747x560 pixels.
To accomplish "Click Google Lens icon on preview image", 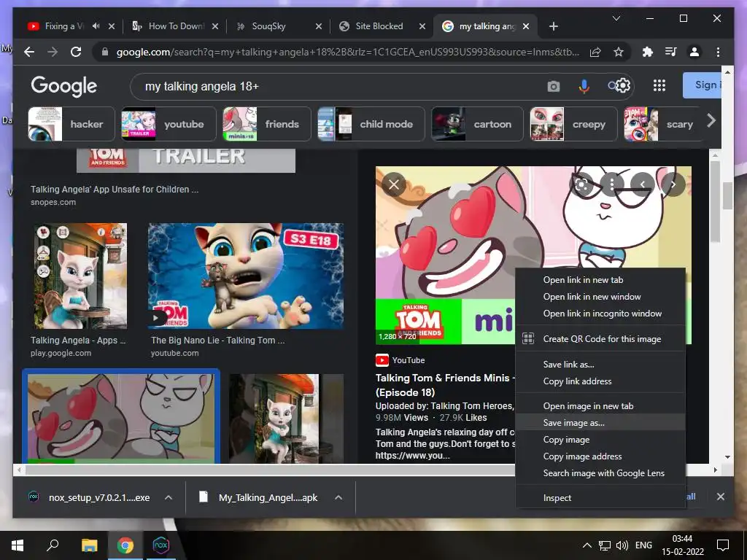I will (x=581, y=184).
